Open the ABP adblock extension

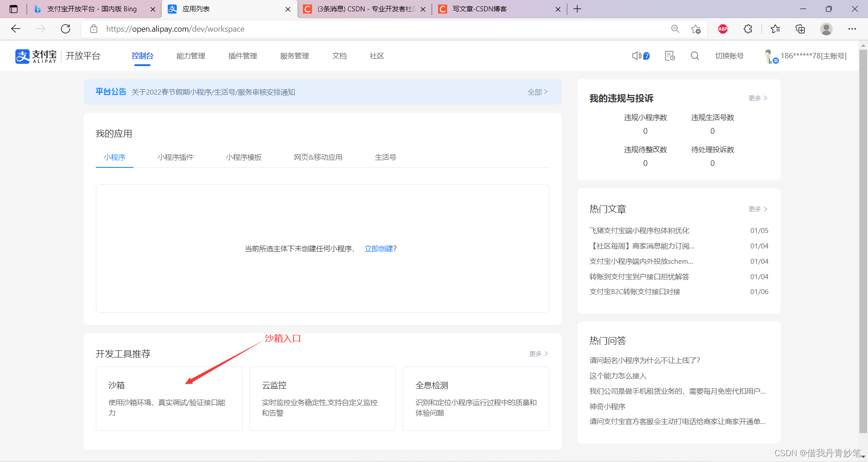click(x=723, y=29)
